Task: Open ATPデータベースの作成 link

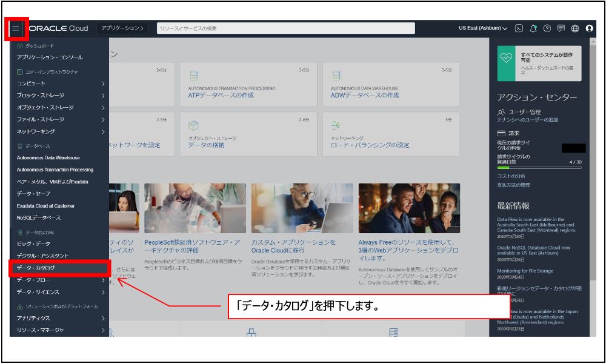Action: pyautogui.click(x=221, y=95)
